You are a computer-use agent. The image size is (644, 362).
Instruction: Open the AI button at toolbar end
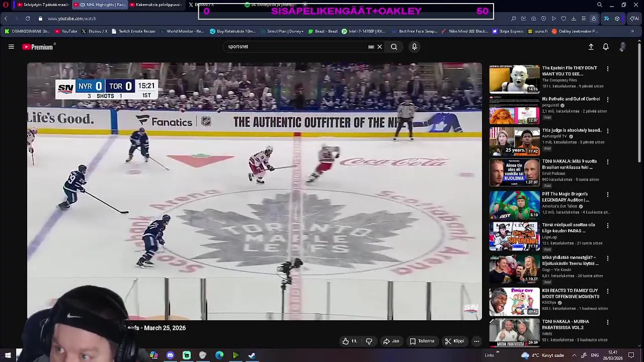pos(634,19)
